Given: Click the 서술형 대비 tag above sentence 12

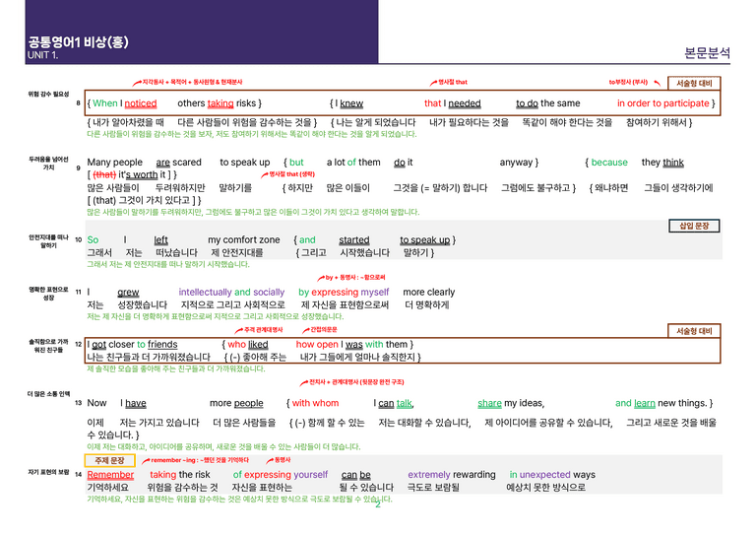Looking at the screenshot, I should pyautogui.click(x=694, y=331).
